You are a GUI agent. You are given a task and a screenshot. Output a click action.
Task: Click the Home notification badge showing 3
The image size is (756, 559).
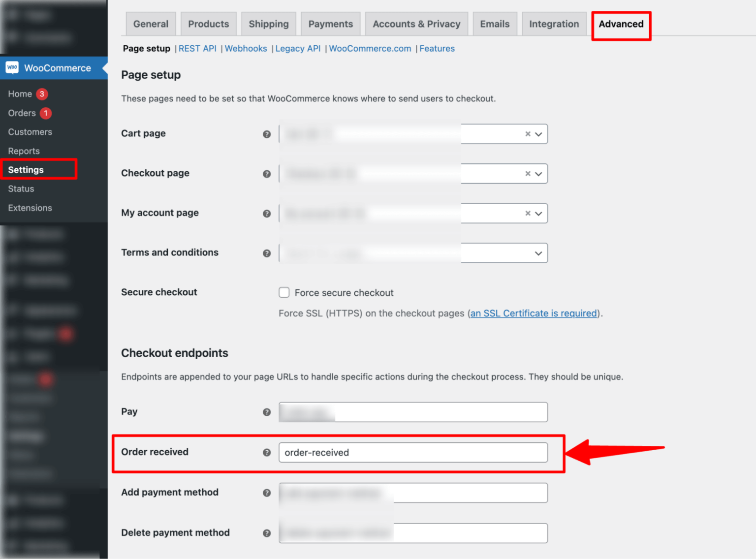point(41,93)
